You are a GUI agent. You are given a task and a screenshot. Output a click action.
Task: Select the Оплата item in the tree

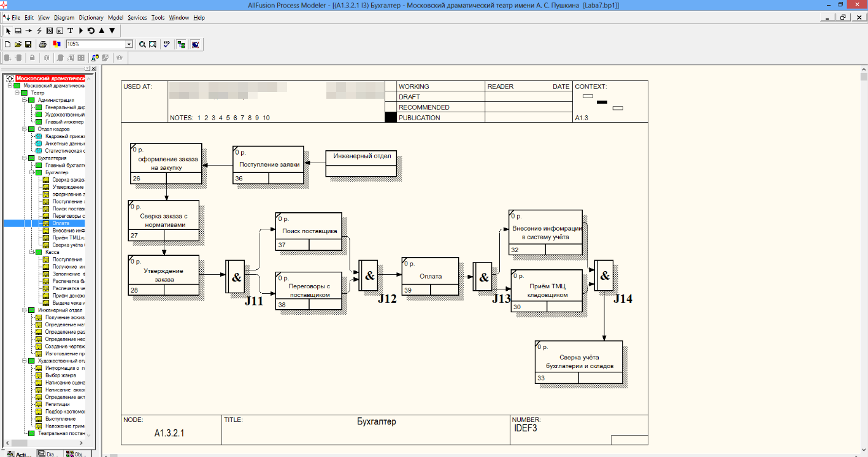[x=61, y=223]
